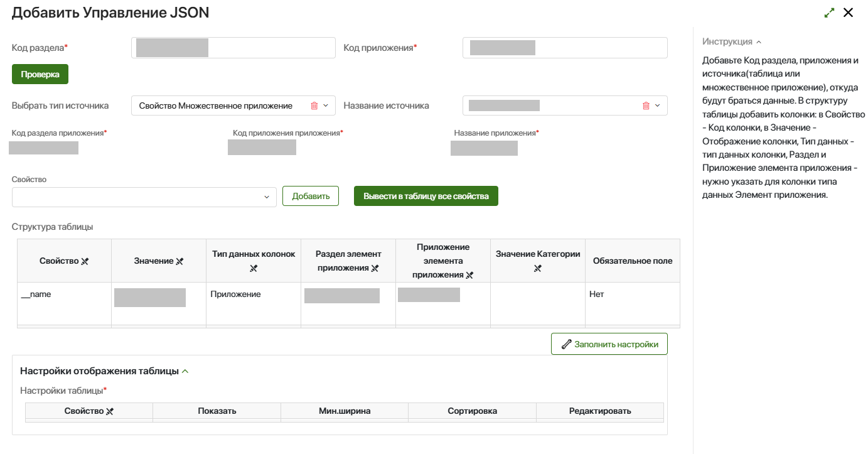Pin the Раздел элемент приложения column
Screen dimensions: 868x454
[x=375, y=268]
